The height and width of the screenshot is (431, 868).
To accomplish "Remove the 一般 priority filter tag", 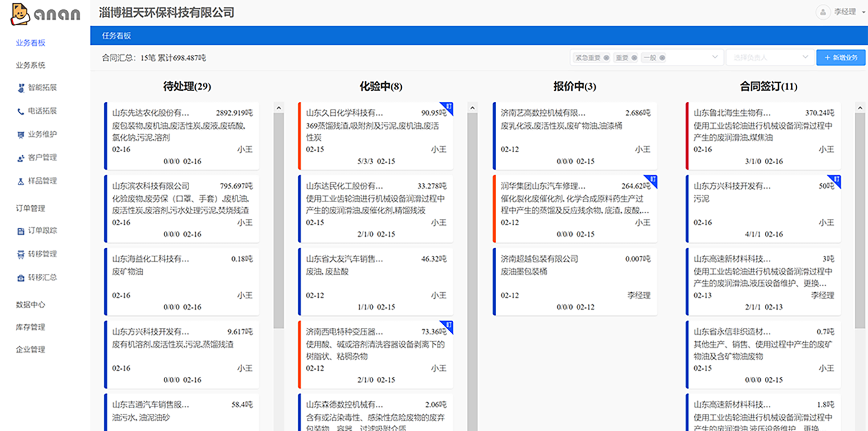I will pyautogui.click(x=662, y=58).
